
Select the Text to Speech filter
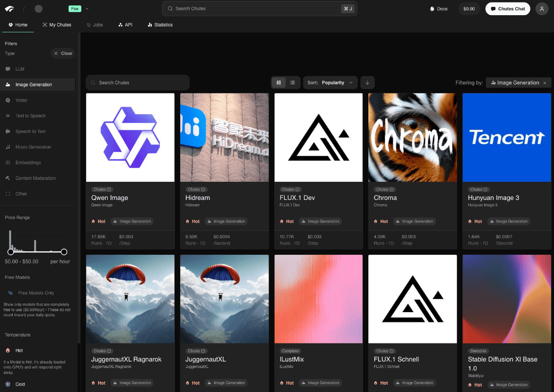tap(30, 116)
